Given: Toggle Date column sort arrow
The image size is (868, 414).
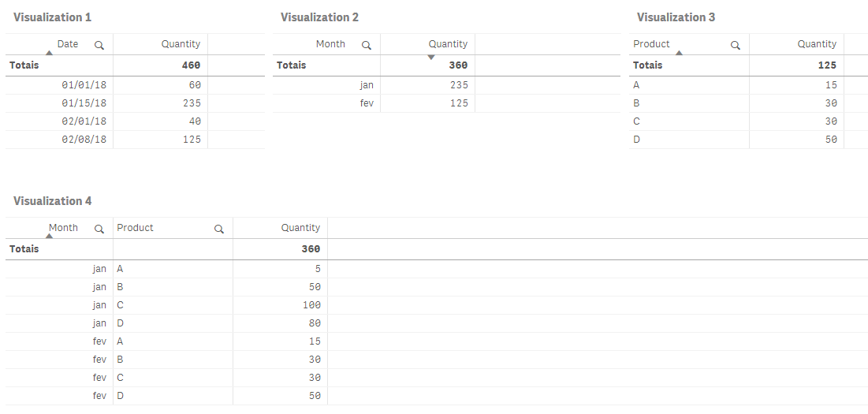Looking at the screenshot, I should tap(50, 53).
